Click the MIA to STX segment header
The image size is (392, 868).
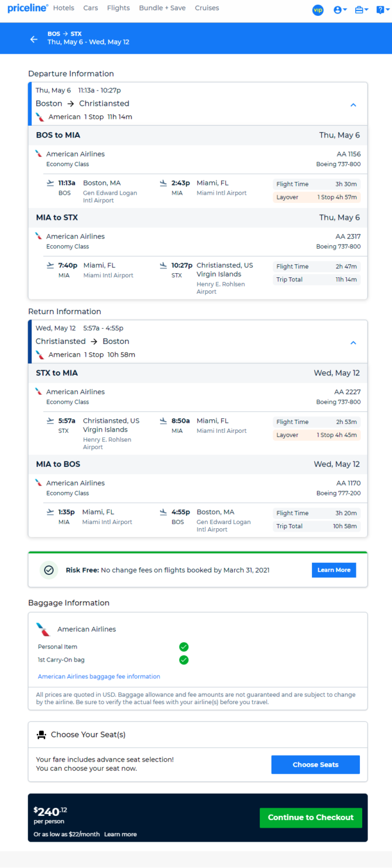pyautogui.click(x=198, y=218)
